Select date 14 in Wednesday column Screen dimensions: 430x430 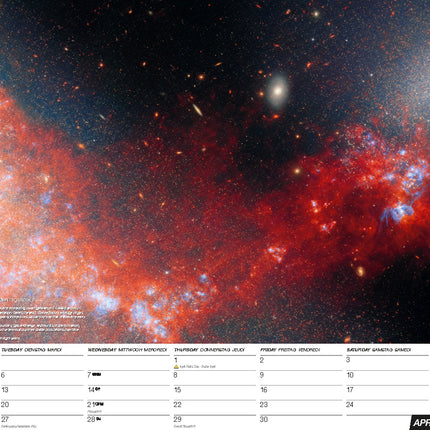coord(91,390)
